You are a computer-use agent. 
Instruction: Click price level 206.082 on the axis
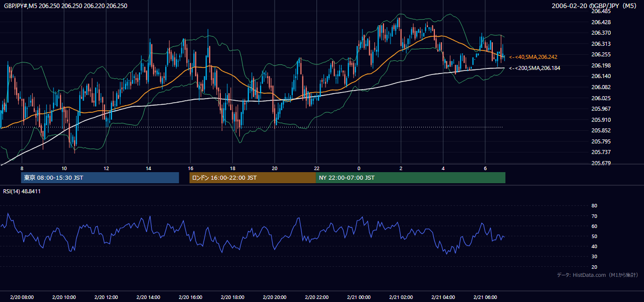tap(601, 87)
